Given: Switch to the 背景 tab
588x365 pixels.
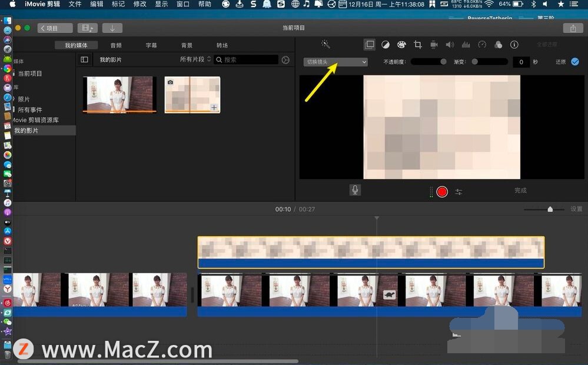Looking at the screenshot, I should pos(187,45).
